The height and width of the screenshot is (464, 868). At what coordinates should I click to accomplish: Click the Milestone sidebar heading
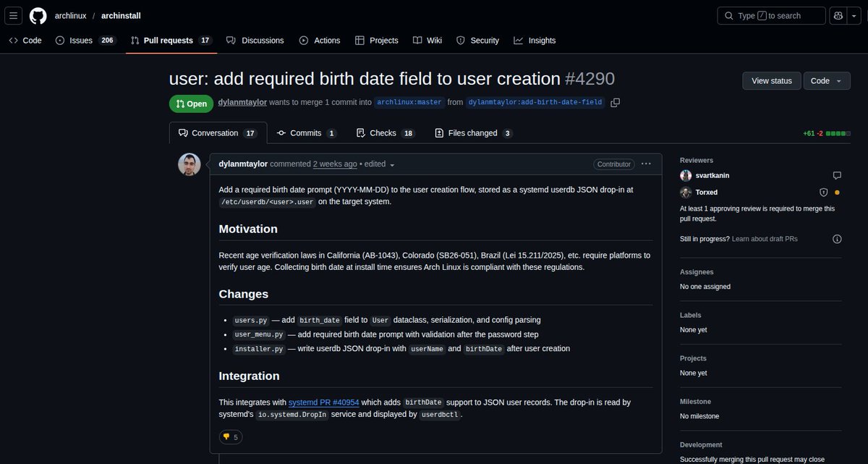pos(695,402)
